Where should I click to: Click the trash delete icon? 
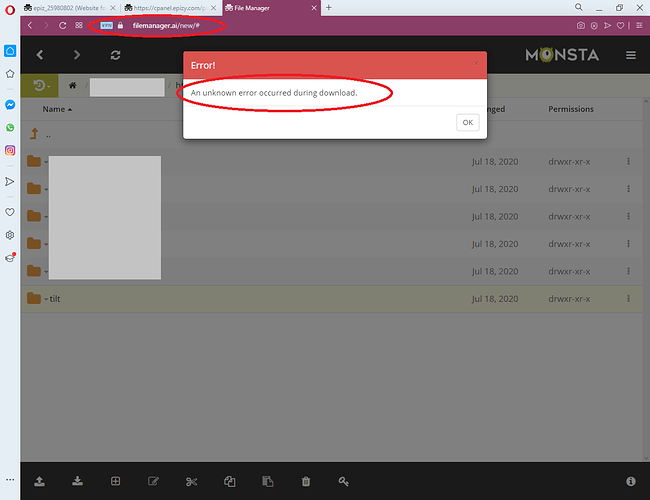[x=306, y=481]
